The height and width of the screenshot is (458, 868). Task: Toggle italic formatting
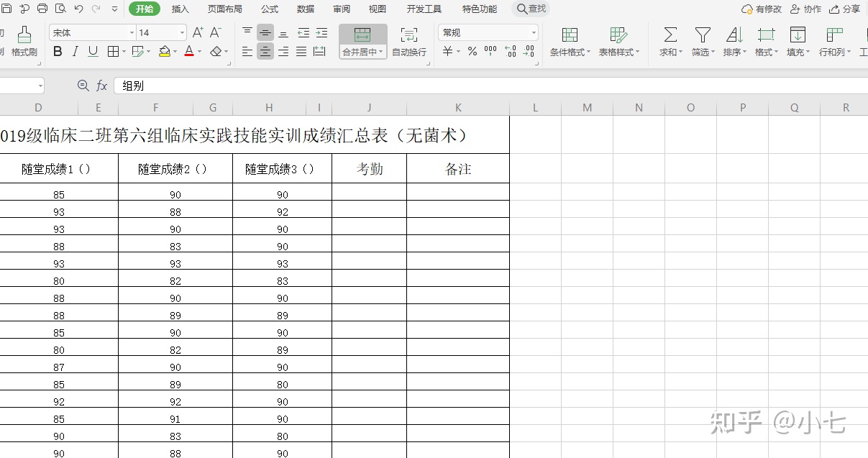point(74,51)
